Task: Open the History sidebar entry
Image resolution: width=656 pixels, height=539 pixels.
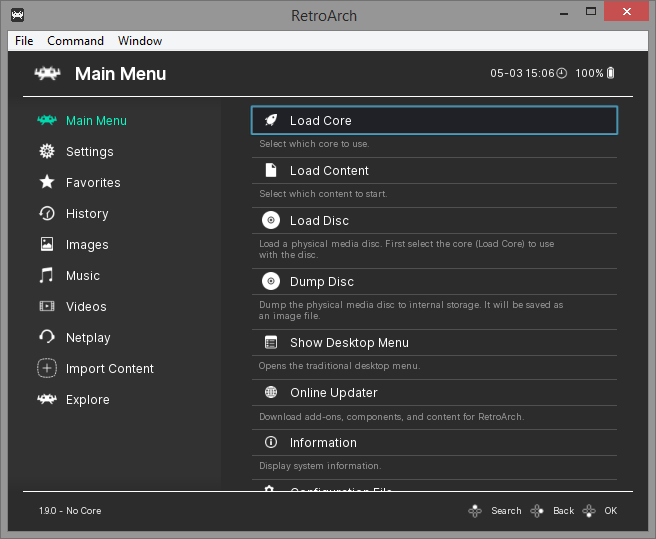Action: click(x=87, y=213)
